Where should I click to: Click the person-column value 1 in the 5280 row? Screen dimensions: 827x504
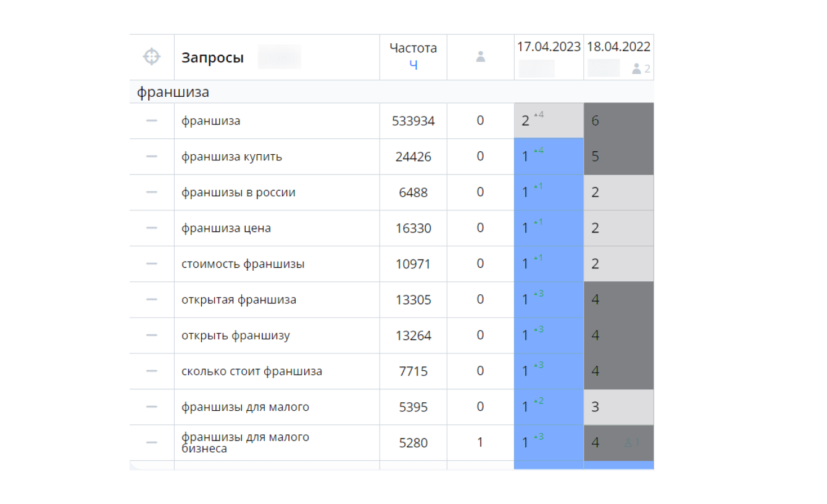pos(480,443)
